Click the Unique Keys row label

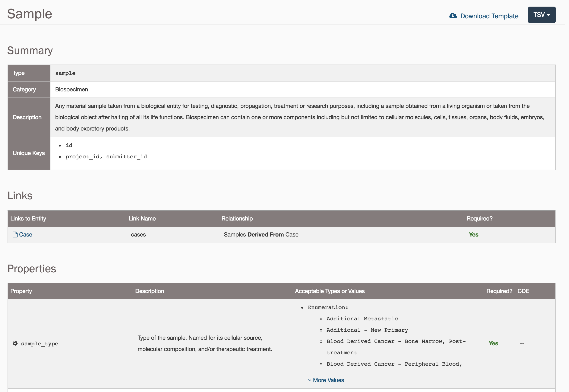click(x=29, y=153)
